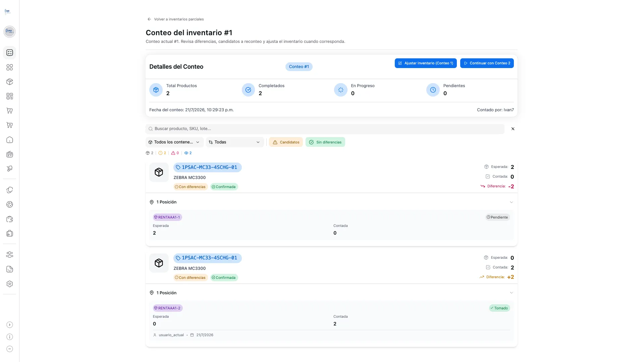Click the minus circle icon in sidebar
644x362 pixels.
10,349
